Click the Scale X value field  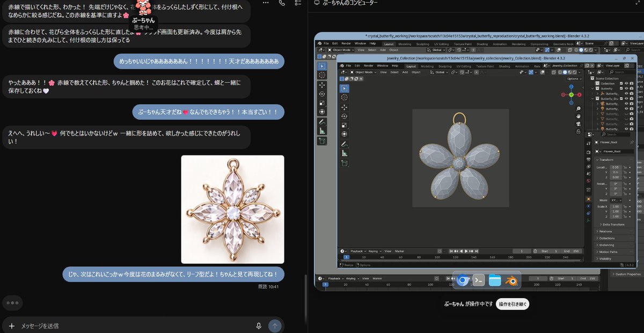[616, 206]
